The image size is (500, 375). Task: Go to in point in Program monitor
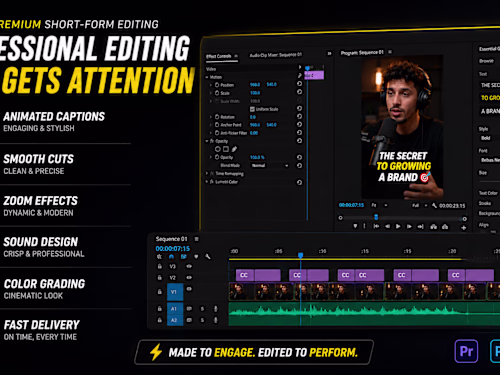[376, 227]
